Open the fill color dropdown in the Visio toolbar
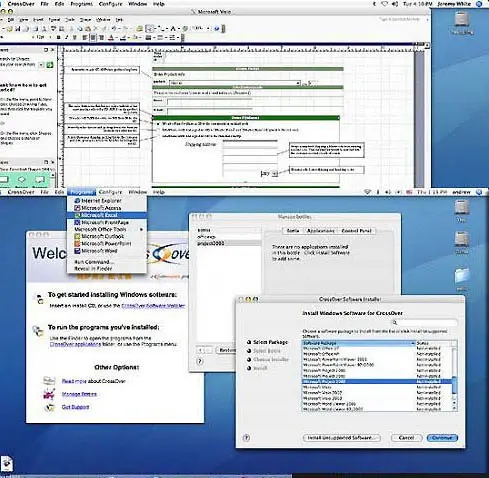489x478 pixels. (x=140, y=38)
